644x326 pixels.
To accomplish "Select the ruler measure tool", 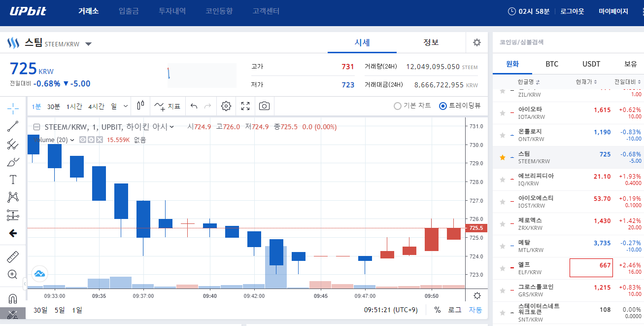I will pyautogui.click(x=13, y=256).
